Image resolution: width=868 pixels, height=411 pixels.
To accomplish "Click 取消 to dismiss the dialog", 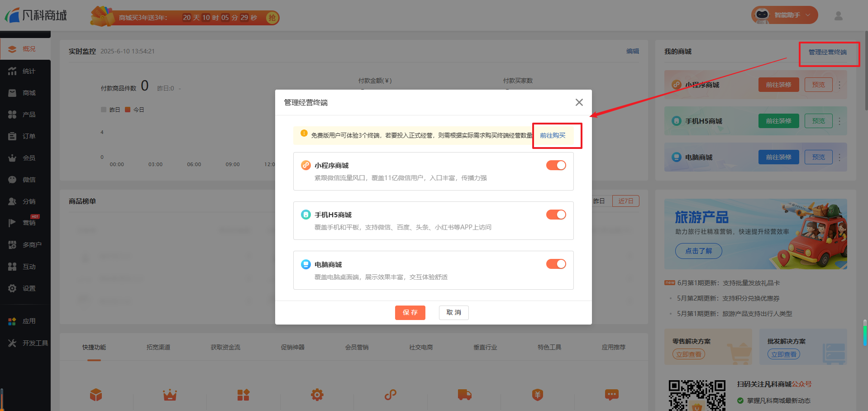I will (x=454, y=312).
